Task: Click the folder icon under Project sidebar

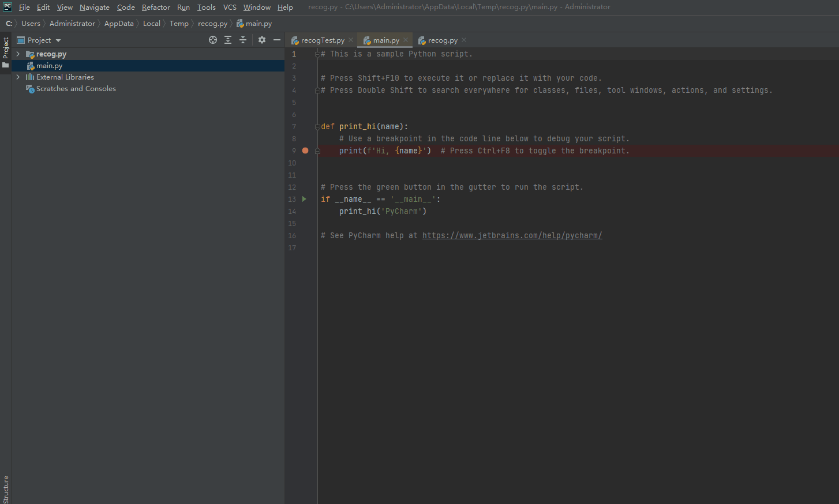Action: coord(6,65)
